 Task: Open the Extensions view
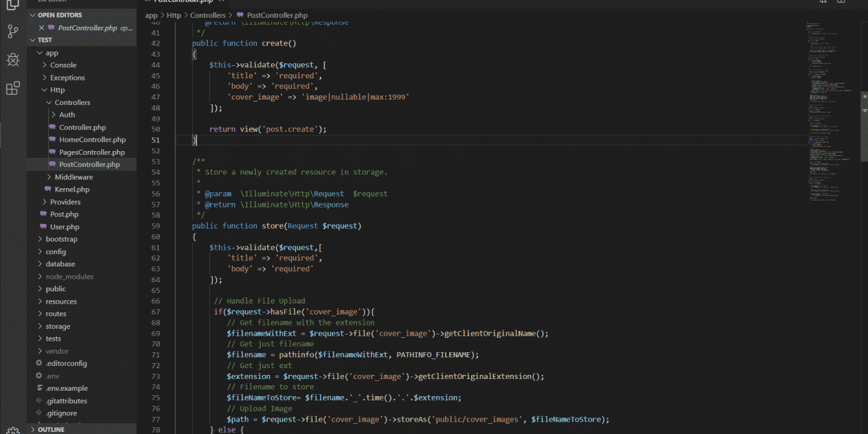click(x=12, y=89)
